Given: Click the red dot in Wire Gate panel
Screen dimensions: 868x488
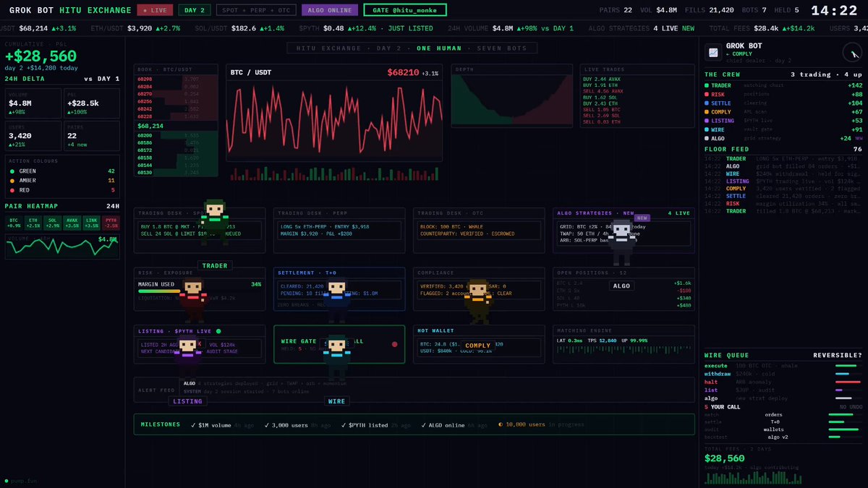Looking at the screenshot, I should 394,344.
